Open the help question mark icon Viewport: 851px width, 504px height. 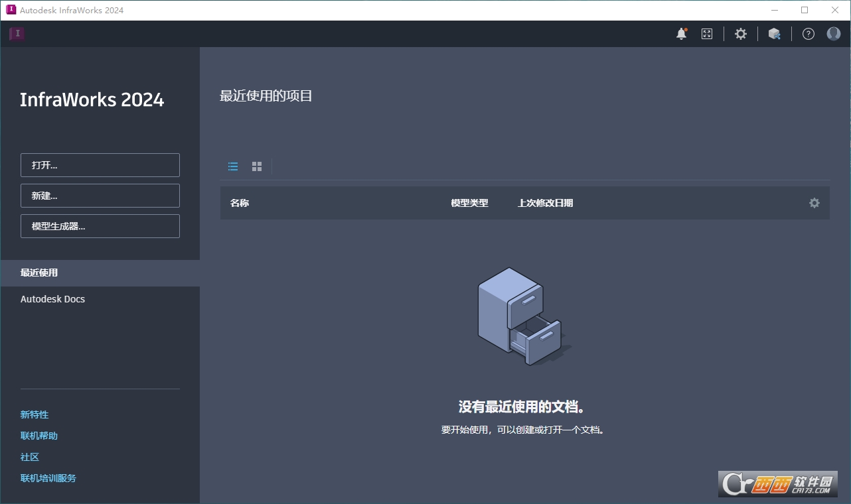(x=809, y=34)
